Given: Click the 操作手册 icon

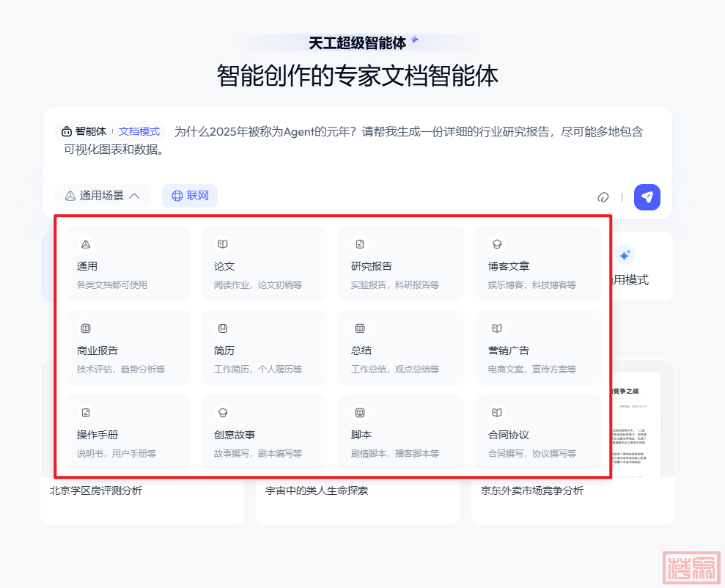Looking at the screenshot, I should [86, 412].
